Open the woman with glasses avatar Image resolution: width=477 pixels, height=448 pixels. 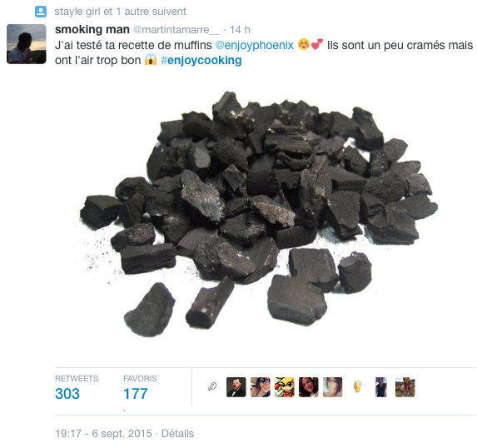[x=332, y=387]
